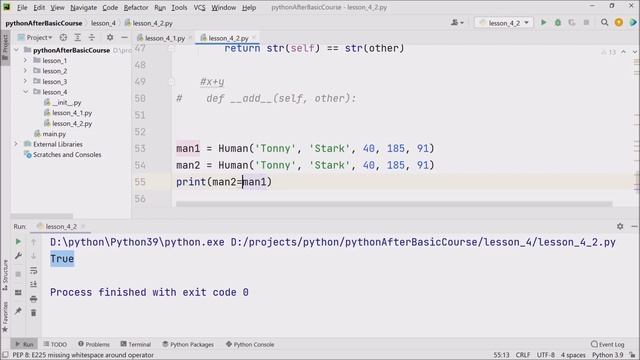Click the editor horizontal scrollbar

point(394,204)
